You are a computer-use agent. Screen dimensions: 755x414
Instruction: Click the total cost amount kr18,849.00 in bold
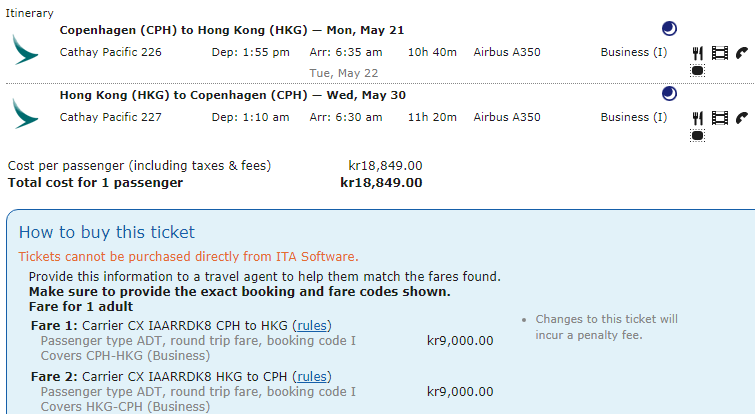point(381,183)
